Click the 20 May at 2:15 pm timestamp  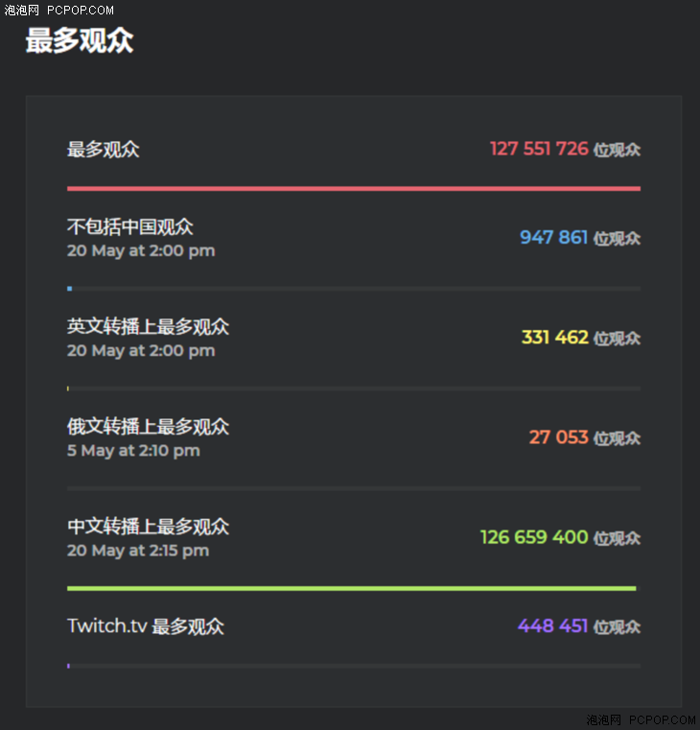tap(138, 551)
